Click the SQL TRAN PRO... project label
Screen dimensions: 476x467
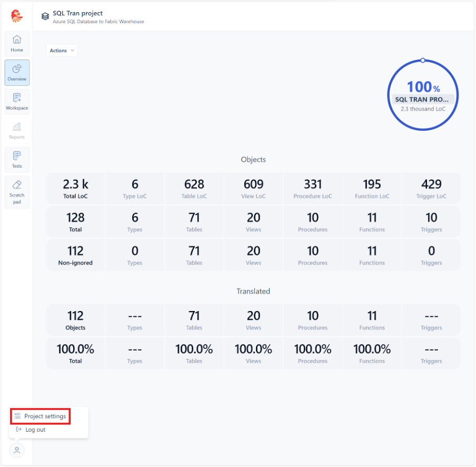click(x=422, y=99)
